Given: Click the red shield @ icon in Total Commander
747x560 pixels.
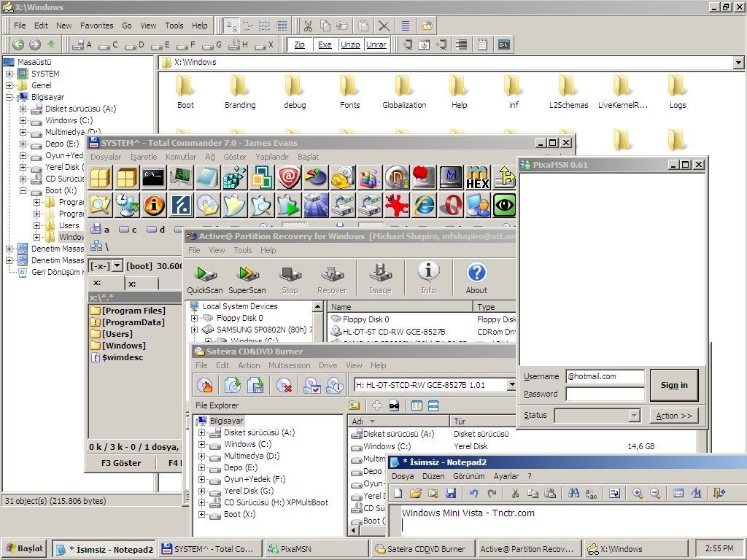Looking at the screenshot, I should click(289, 178).
